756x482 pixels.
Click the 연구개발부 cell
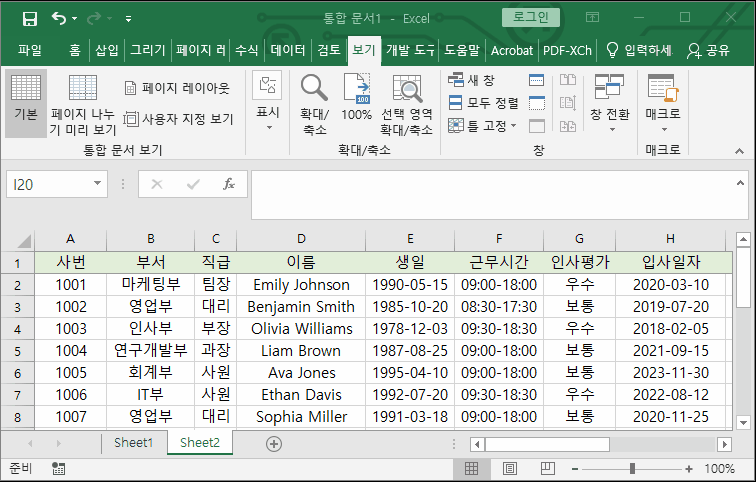(150, 350)
